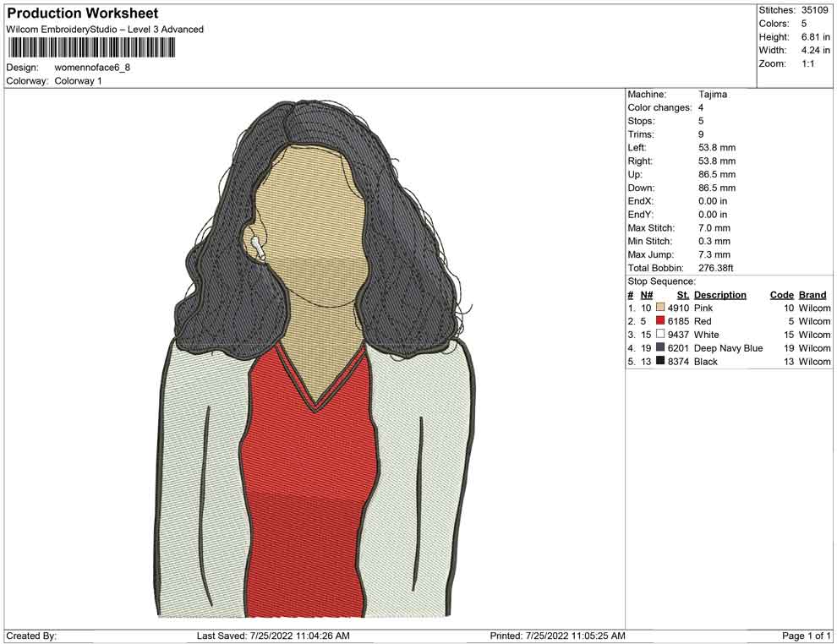
Task: Click the Deep Navy Blue description text
Action: 728,348
